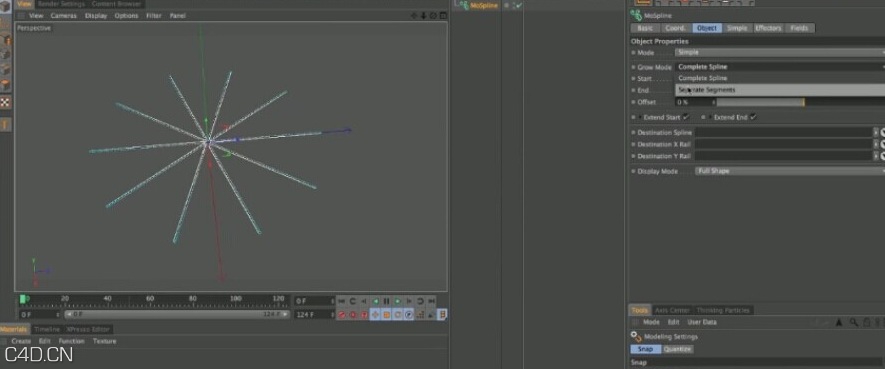This screenshot has width=885, height=369.
Task: Open the timeline layout icon at row end
Action: coord(443,314)
